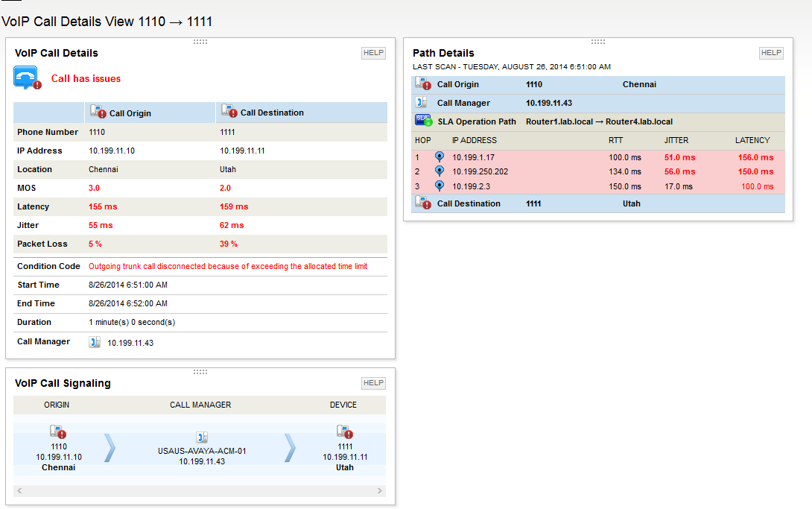
Task: Click the Call Origin icon in Path Details
Action: click(x=423, y=83)
